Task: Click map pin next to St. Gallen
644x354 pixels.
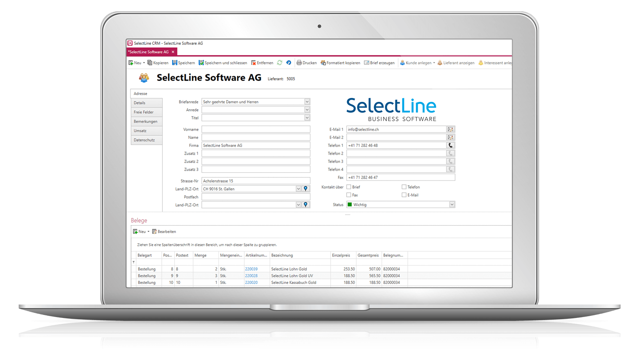Action: tap(306, 189)
